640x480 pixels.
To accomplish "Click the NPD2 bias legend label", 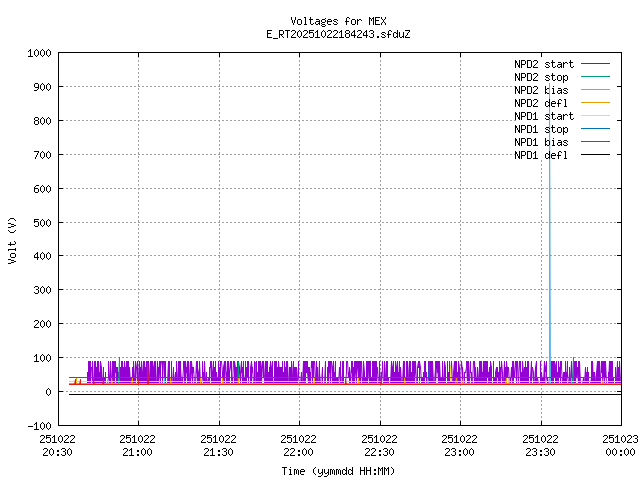I will pos(541,90).
